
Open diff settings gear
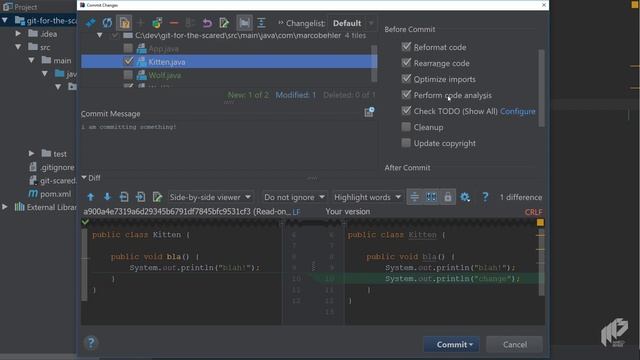pyautogui.click(x=465, y=197)
